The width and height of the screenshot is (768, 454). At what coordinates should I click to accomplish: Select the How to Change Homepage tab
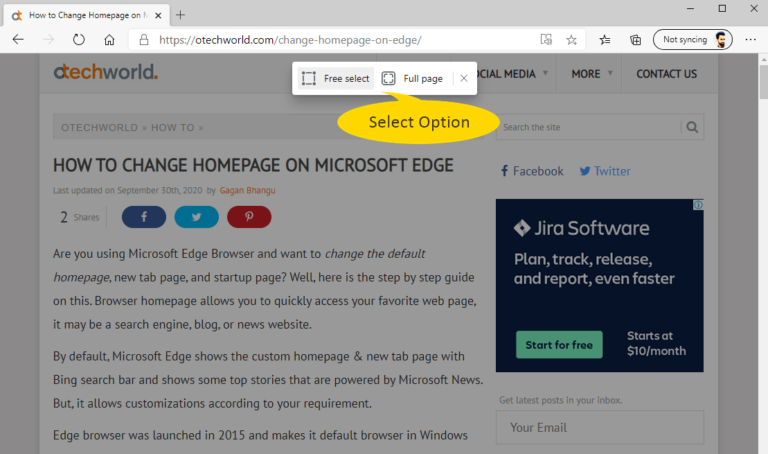pyautogui.click(x=86, y=15)
